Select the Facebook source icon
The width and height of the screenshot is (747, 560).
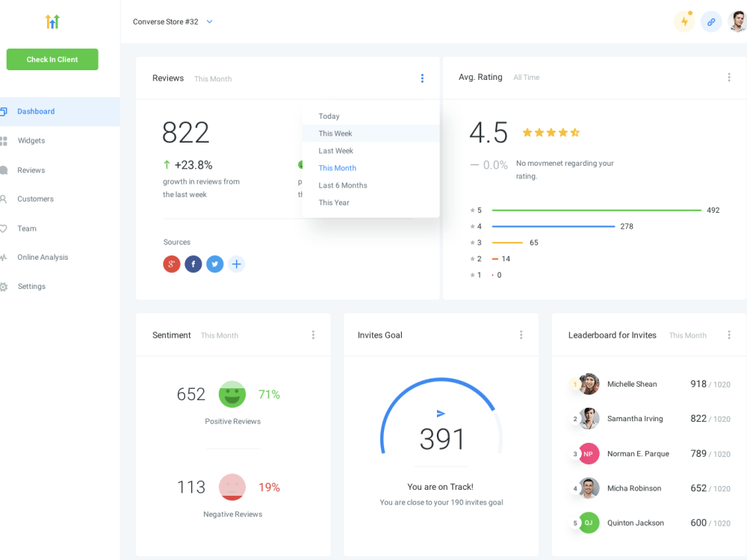pos(193,264)
